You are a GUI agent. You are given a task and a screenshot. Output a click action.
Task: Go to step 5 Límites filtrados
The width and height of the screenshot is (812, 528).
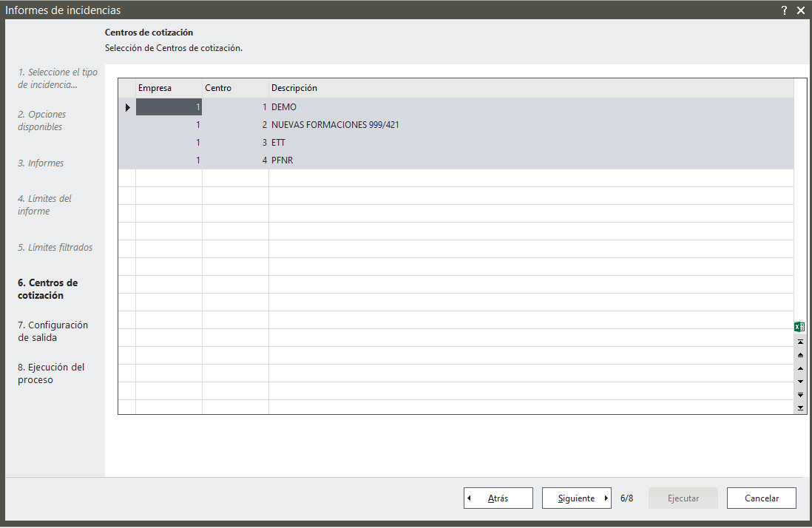(55, 248)
